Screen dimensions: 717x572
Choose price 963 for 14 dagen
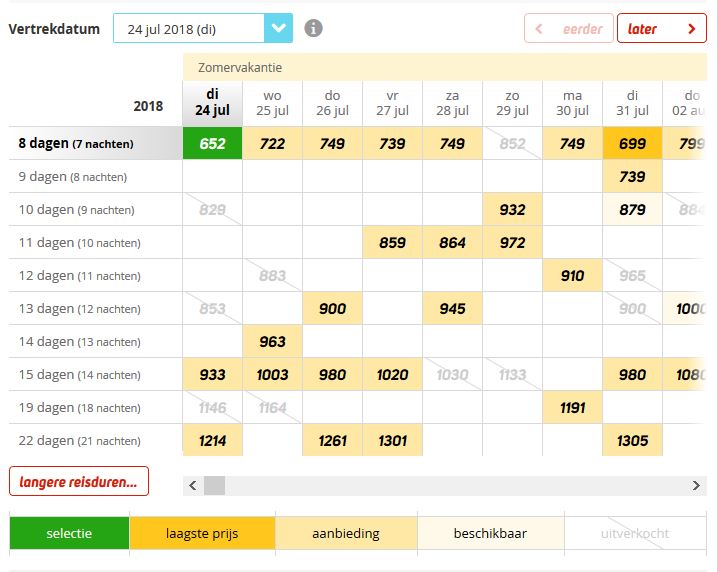[273, 341]
